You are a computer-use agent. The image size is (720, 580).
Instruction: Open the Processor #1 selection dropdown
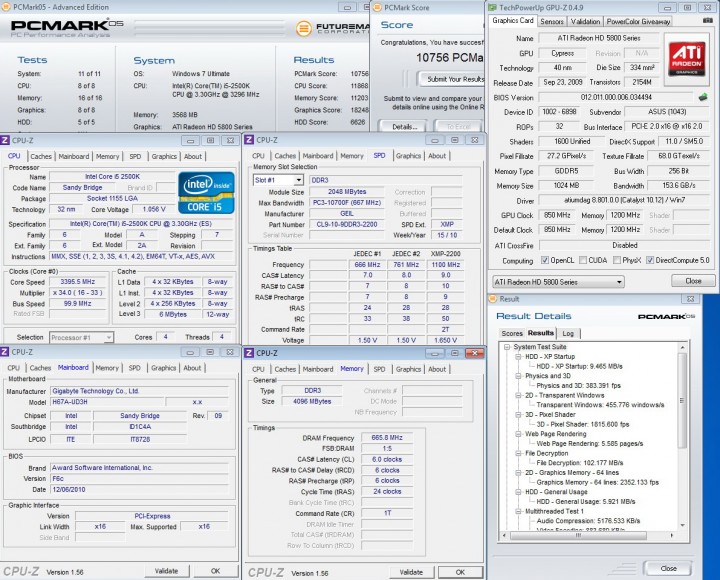[x=108, y=338]
